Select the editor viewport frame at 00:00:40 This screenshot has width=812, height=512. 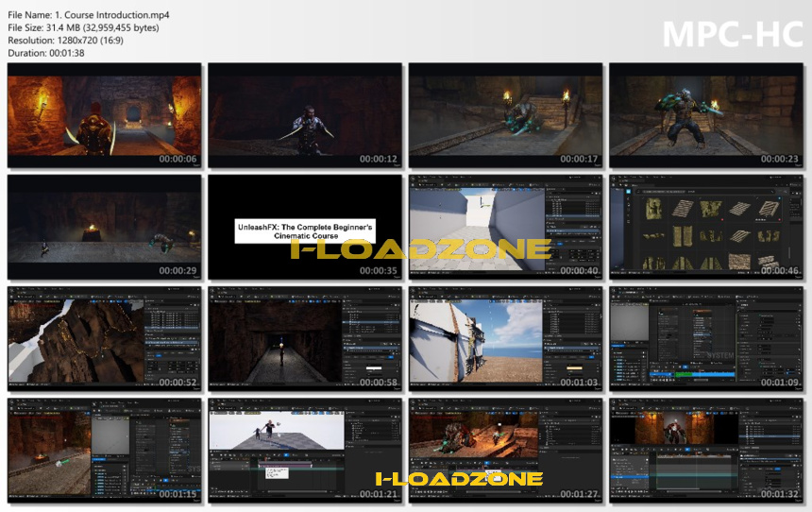(x=505, y=227)
